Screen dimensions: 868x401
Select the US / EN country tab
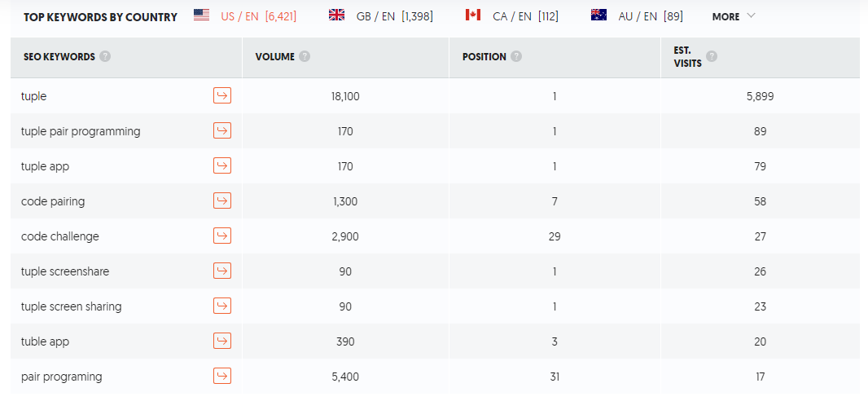[x=244, y=16]
